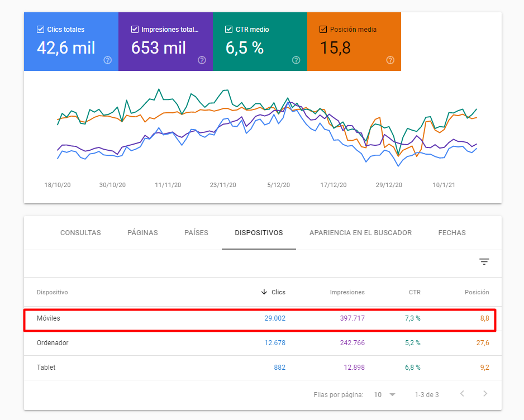Open the Posición media help icon

coord(390,61)
